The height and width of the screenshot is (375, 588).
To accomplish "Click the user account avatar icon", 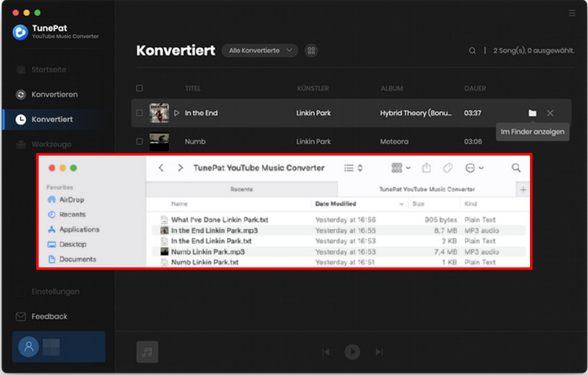I will (x=29, y=346).
